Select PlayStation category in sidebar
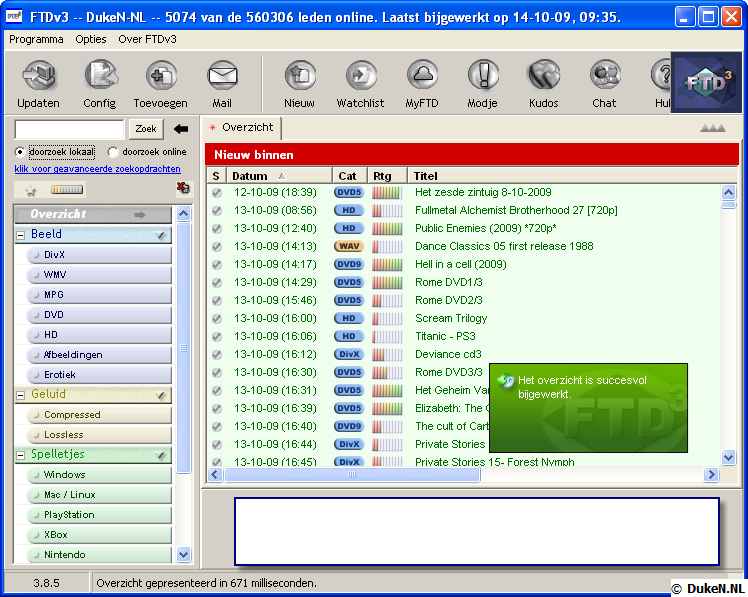 99,515
